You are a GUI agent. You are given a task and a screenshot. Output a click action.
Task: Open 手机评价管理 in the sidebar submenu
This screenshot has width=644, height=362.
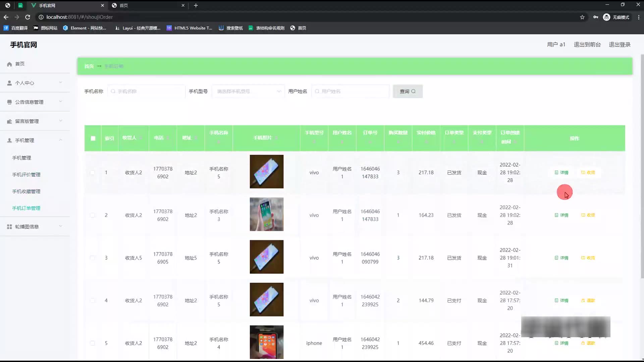pyautogui.click(x=26, y=175)
